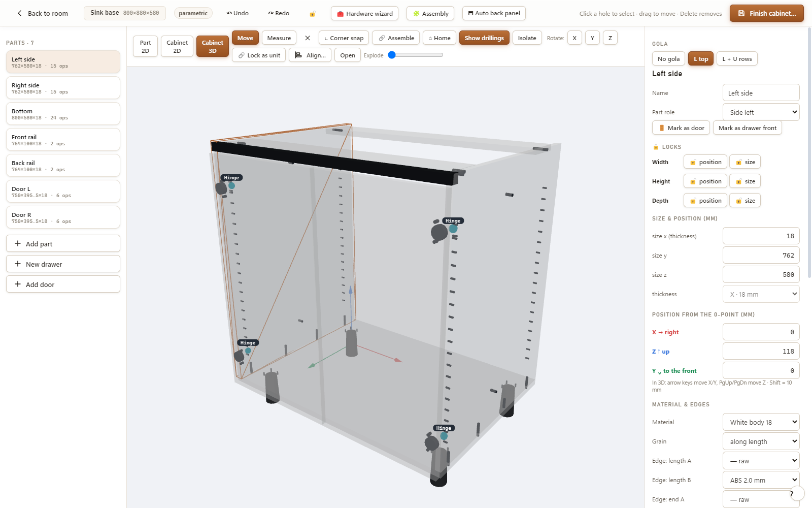The width and height of the screenshot is (812, 508).
Task: Click the Isolate button
Action: click(527, 38)
